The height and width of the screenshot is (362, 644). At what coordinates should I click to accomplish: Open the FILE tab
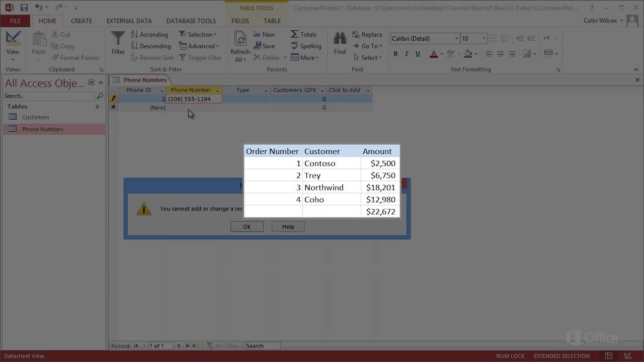pos(15,21)
